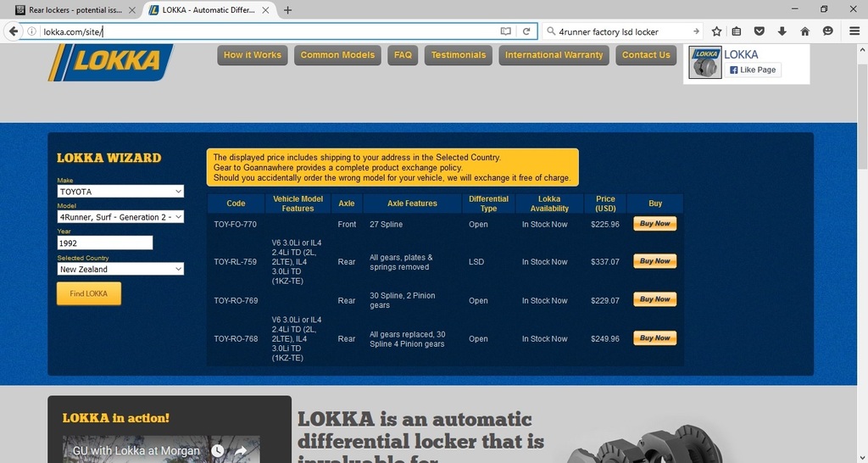Image resolution: width=868 pixels, height=463 pixels.
Task: Click the $225.96 price
Action: coord(605,225)
